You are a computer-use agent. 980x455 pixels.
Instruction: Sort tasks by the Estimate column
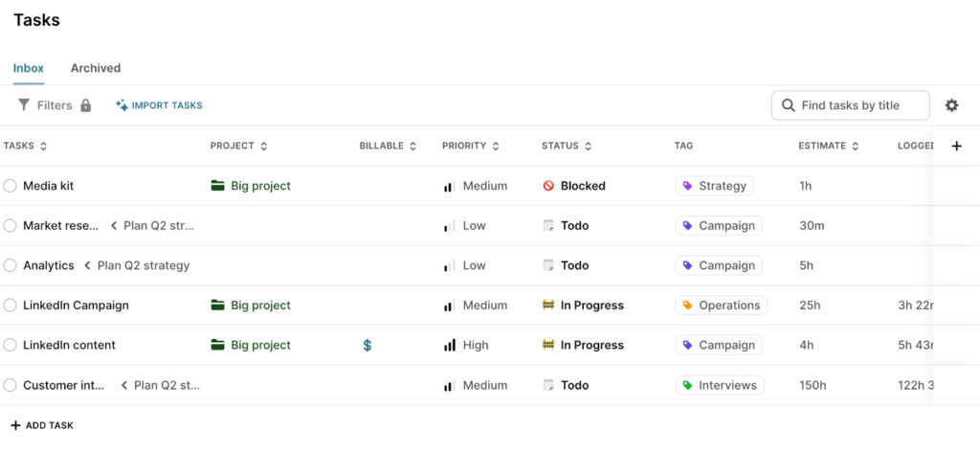coord(854,147)
